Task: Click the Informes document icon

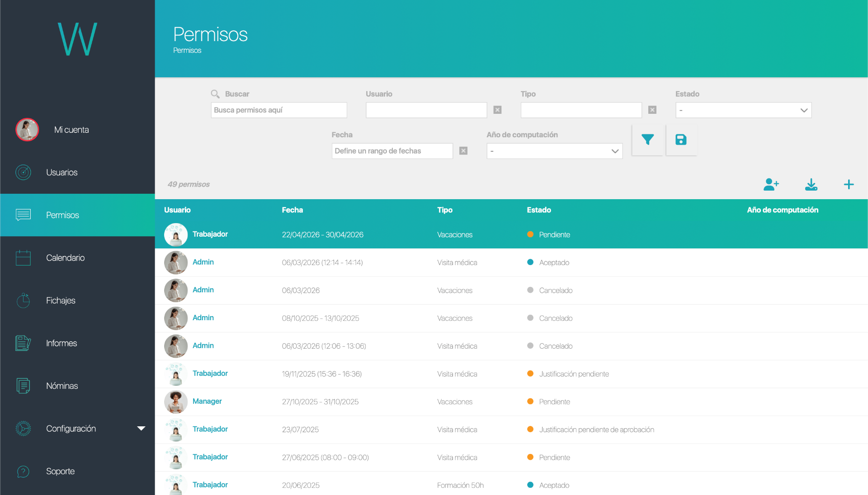Action: [x=23, y=343]
